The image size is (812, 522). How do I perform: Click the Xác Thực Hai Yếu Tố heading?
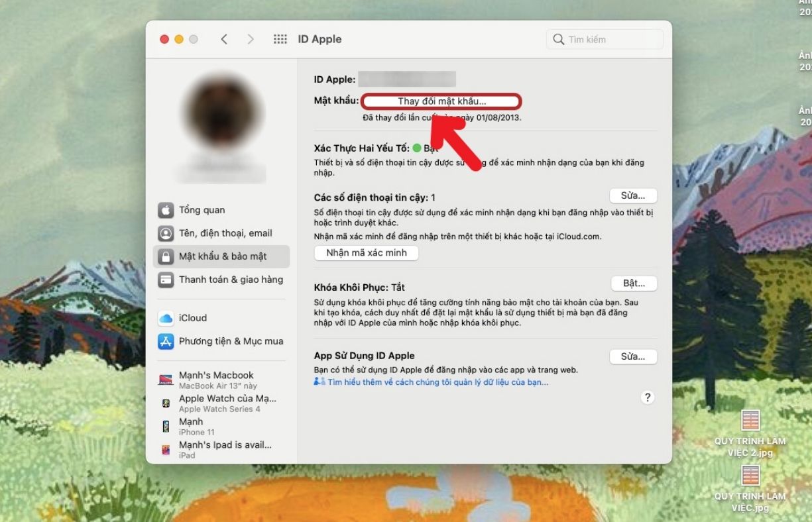tap(361, 148)
